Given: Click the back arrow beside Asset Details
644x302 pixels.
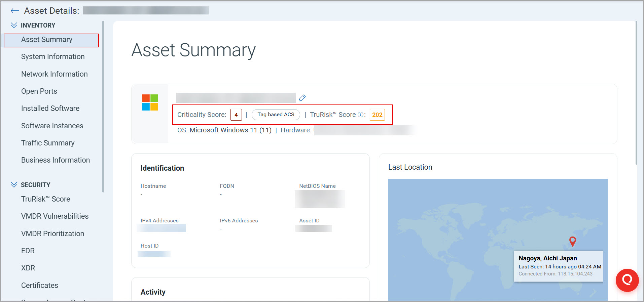Looking at the screenshot, I should coord(14,11).
